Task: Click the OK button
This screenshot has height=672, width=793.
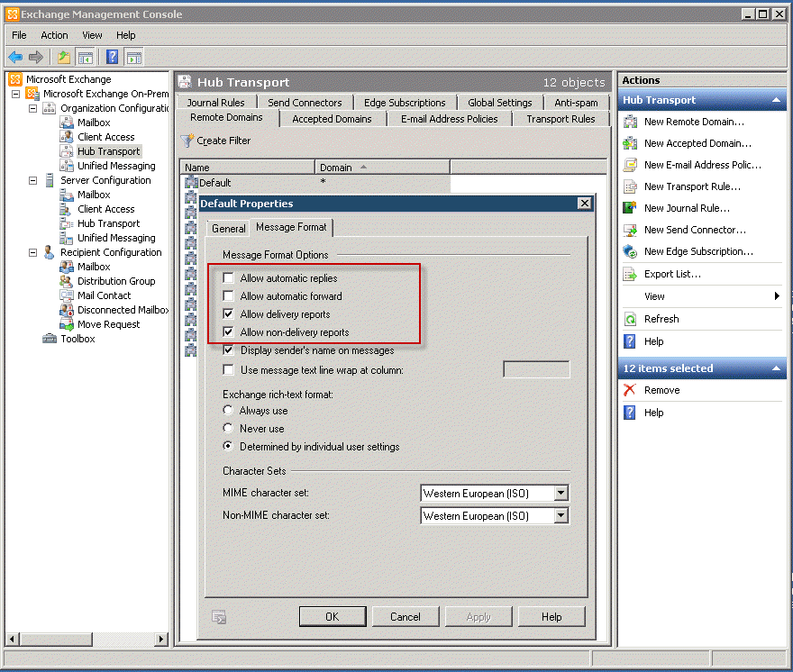Action: click(x=333, y=617)
